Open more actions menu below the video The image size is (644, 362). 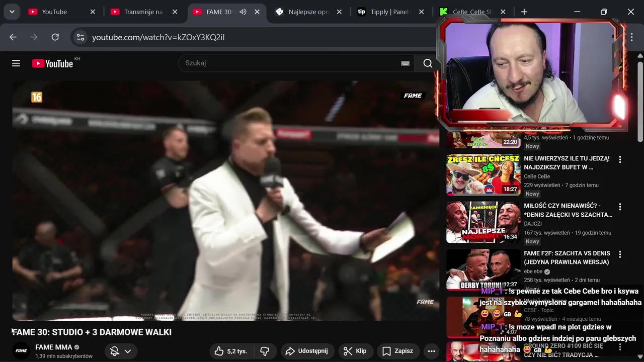[x=431, y=351]
